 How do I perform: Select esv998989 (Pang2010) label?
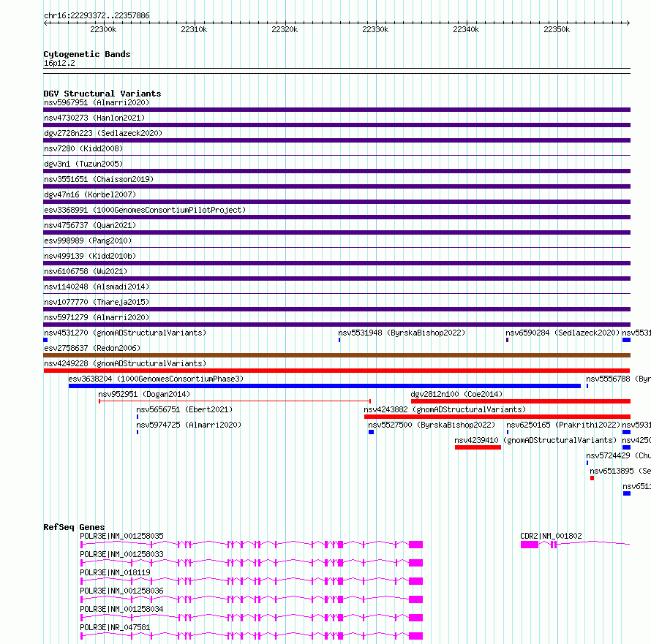[88, 240]
